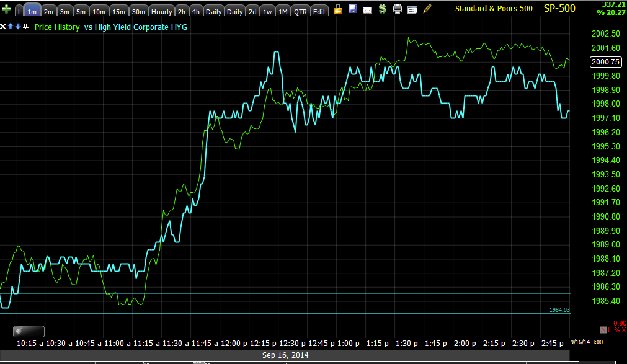Image resolution: width=627 pixels, height=364 pixels.
Task: Click the 10:15 a time axis label
Action: pyautogui.click(x=30, y=343)
